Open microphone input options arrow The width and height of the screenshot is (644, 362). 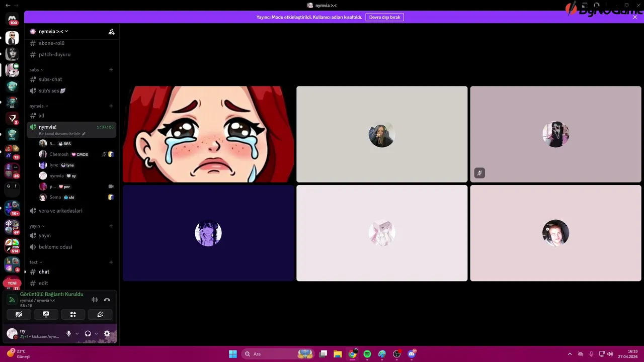pos(77,333)
